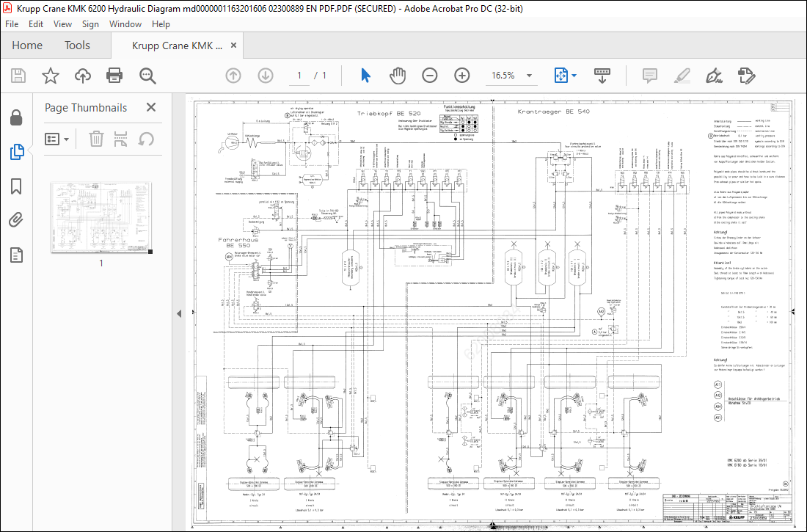Image resolution: width=807 pixels, height=532 pixels.
Task: Click the 16.5% zoom level field
Action: (503, 76)
